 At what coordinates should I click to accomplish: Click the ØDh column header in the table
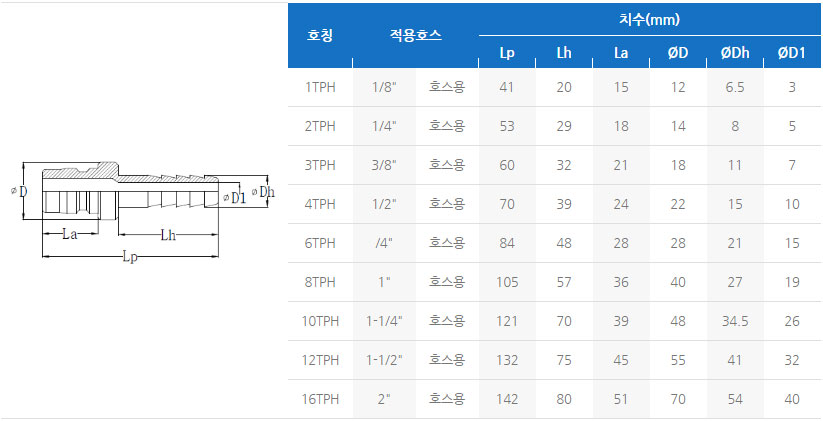click(x=735, y=53)
